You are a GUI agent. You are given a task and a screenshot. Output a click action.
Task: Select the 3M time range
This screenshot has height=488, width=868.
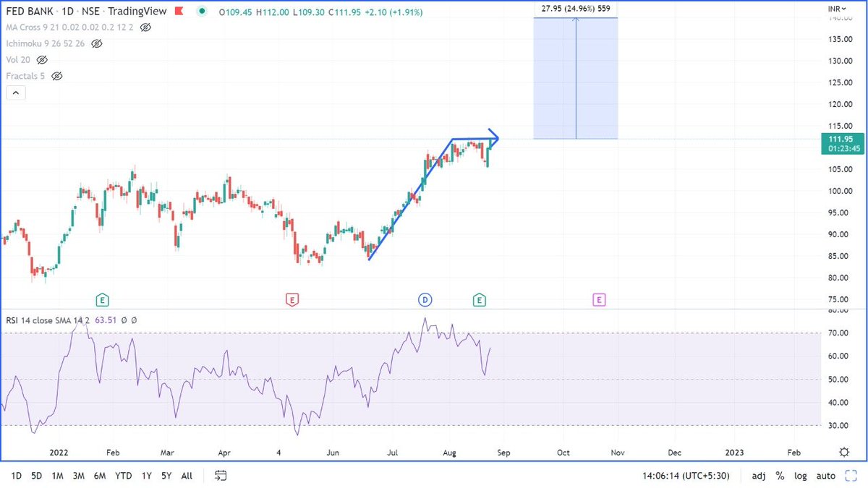click(80, 476)
